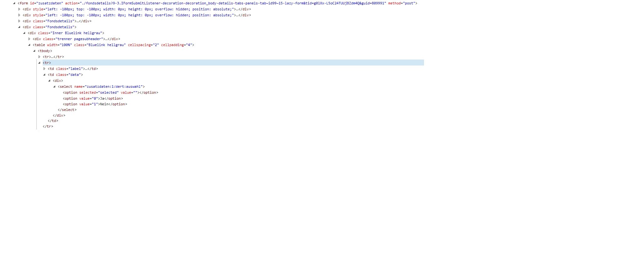Collapse the form 'zusatzdaten' node

pyautogui.click(x=14, y=3)
